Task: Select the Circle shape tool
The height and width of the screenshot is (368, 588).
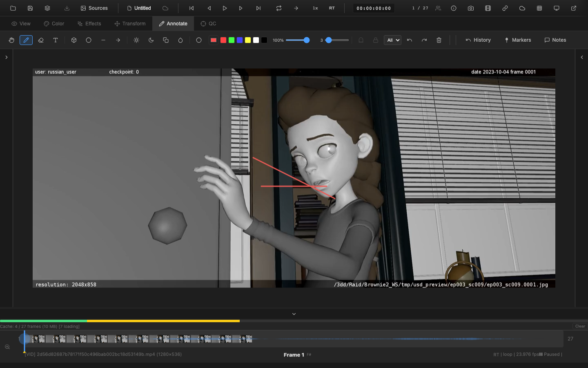Action: pyautogui.click(x=89, y=40)
